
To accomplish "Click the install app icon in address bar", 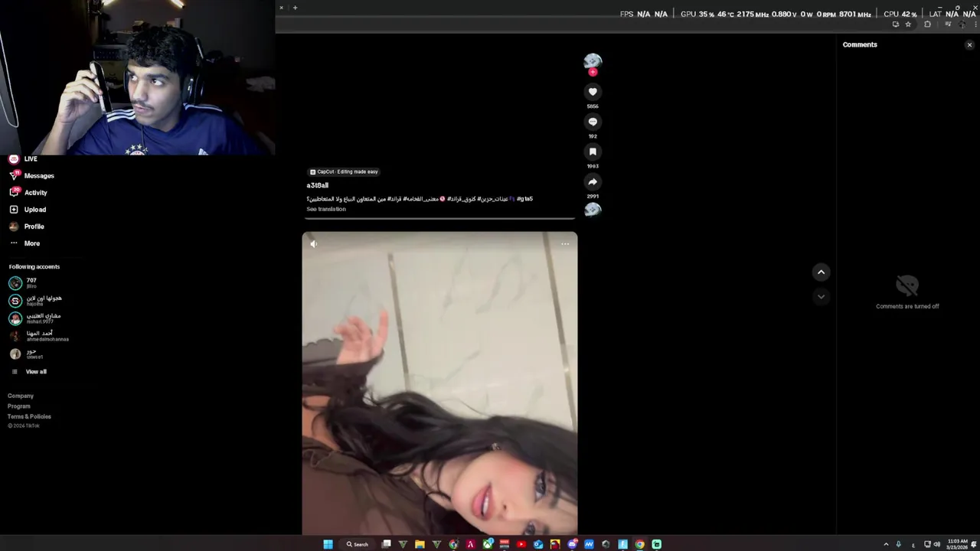I will pyautogui.click(x=896, y=24).
